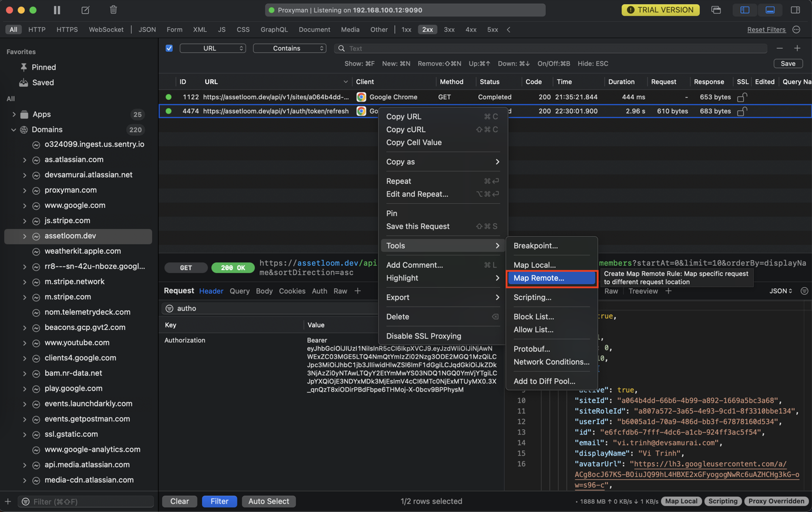Toggle the 3xx status filter
Viewport: 812px width, 512px height.
click(449, 29)
